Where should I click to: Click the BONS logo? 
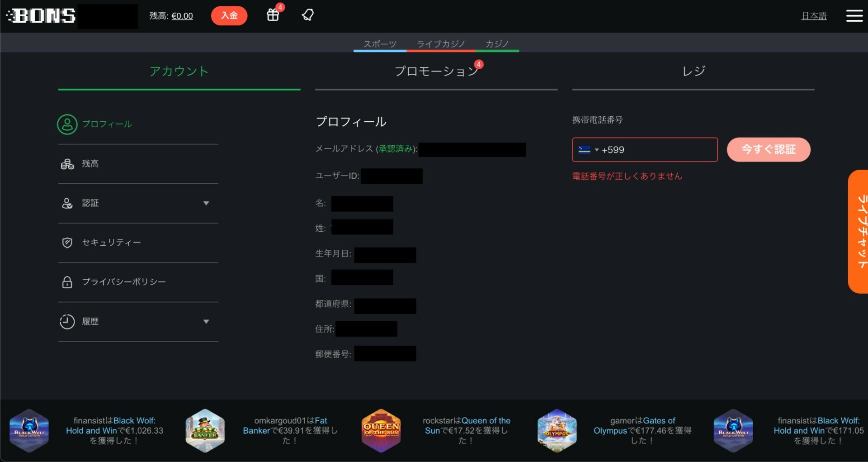(41, 16)
